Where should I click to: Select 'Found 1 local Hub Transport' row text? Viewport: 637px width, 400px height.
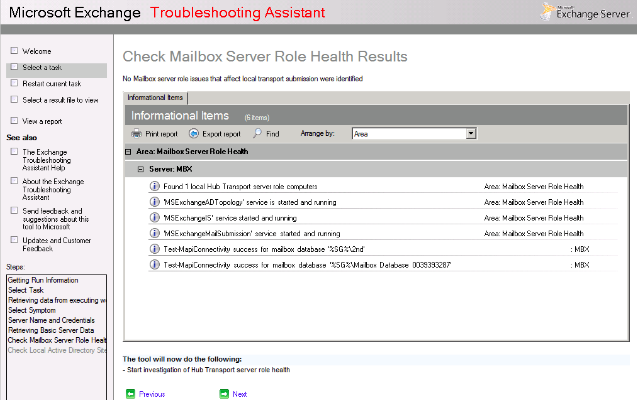[x=240, y=186]
